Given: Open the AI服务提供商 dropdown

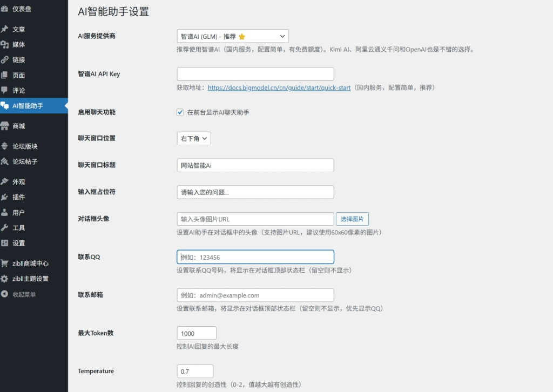Looking at the screenshot, I should click(x=233, y=36).
